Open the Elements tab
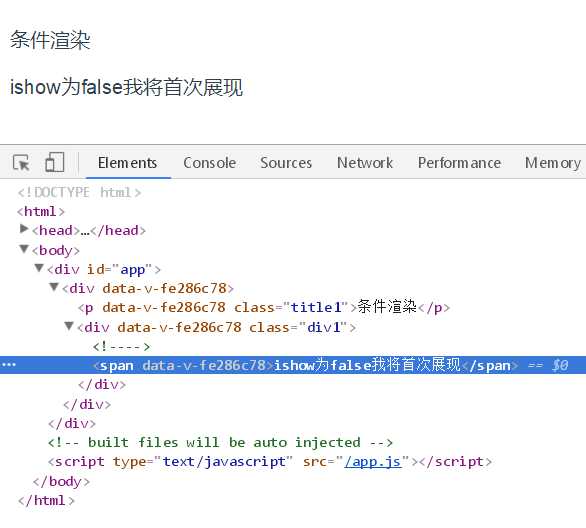 127,163
